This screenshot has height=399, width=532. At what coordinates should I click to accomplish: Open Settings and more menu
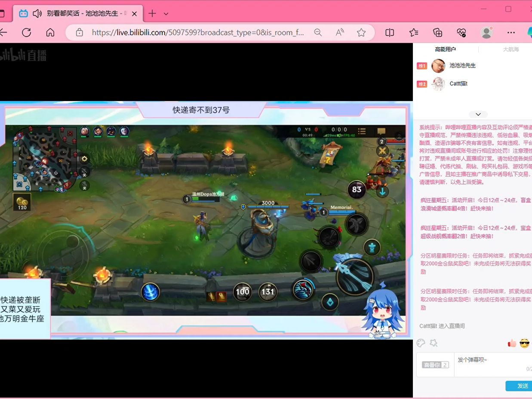point(511,32)
